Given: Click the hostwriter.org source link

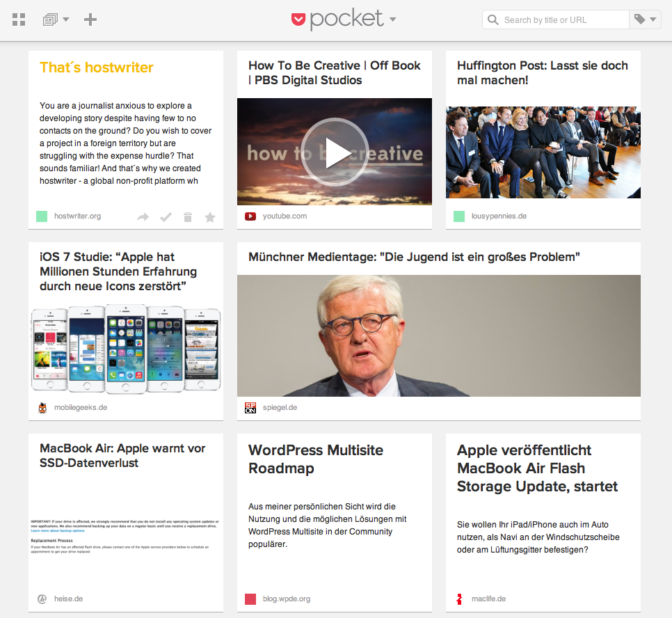Looking at the screenshot, I should [x=78, y=216].
